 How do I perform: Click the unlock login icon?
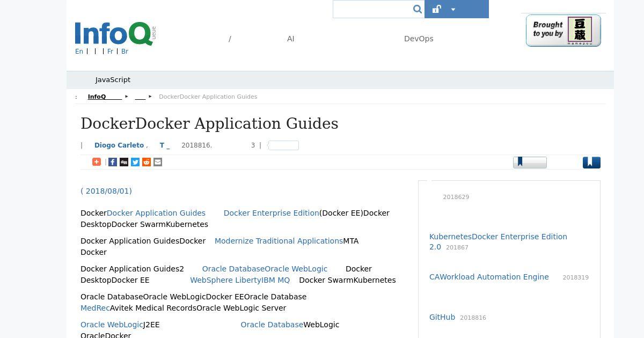coord(437,9)
